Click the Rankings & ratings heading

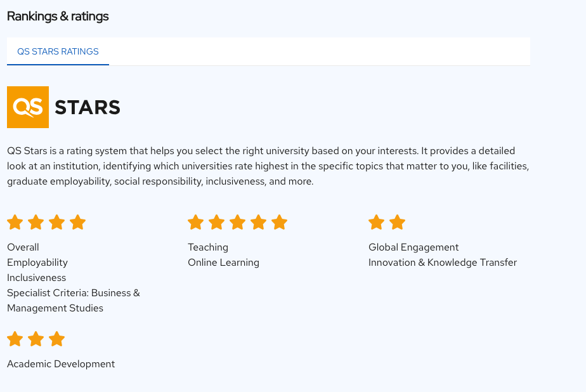(58, 16)
